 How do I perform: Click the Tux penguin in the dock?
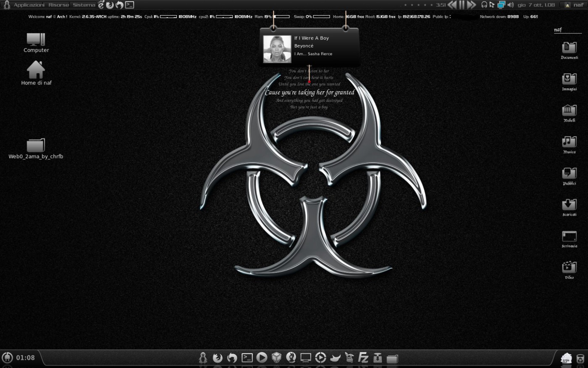[203, 357]
